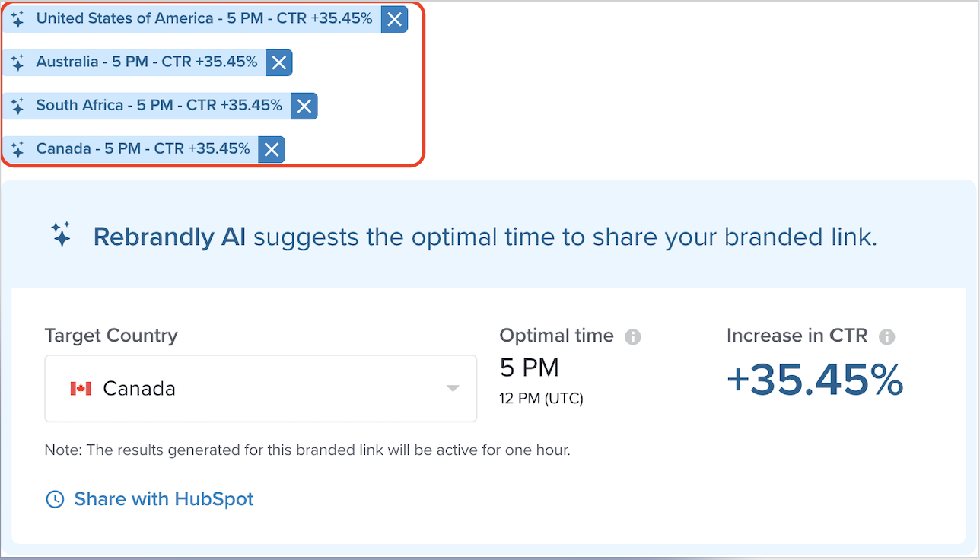The width and height of the screenshot is (980, 560).
Task: Open the Target Country dropdown
Action: (x=260, y=388)
